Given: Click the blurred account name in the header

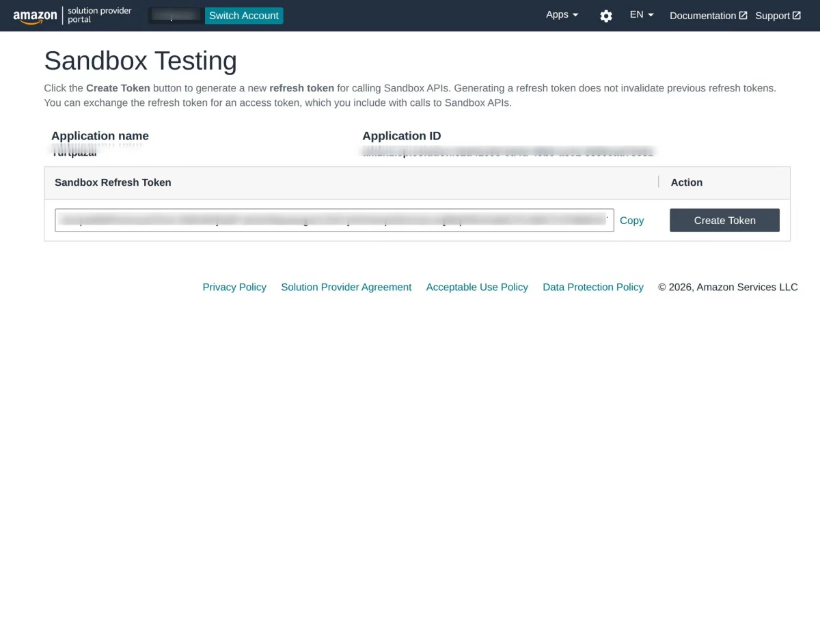Looking at the screenshot, I should click(175, 16).
